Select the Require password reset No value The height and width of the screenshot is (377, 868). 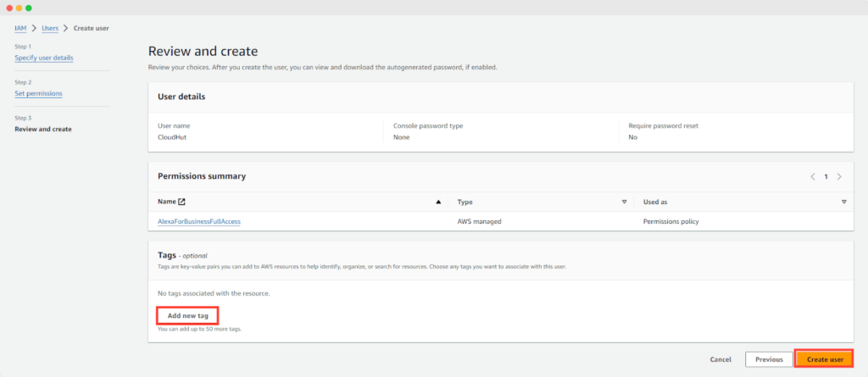[x=632, y=137]
